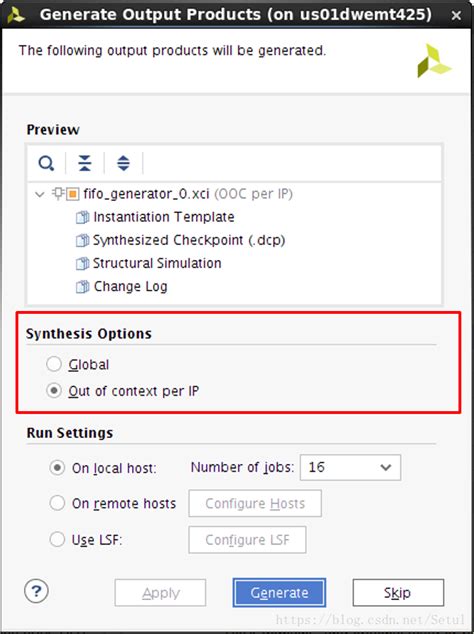Choose the Use LSF radio option
Image resolution: width=474 pixels, height=634 pixels.
pos(57,539)
